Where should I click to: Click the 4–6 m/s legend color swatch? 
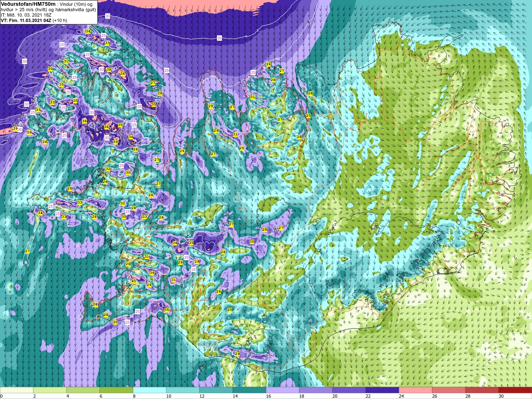(83, 391)
